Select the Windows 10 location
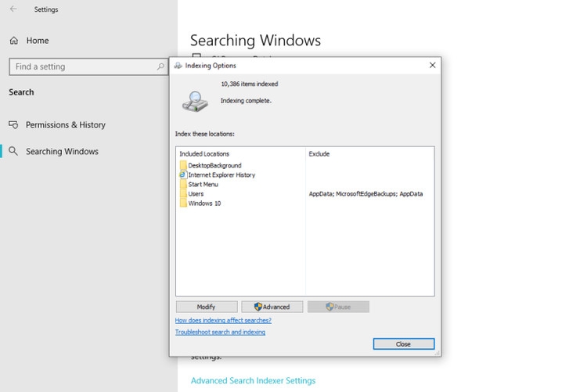Screen dimensions: 587x392 204,203
